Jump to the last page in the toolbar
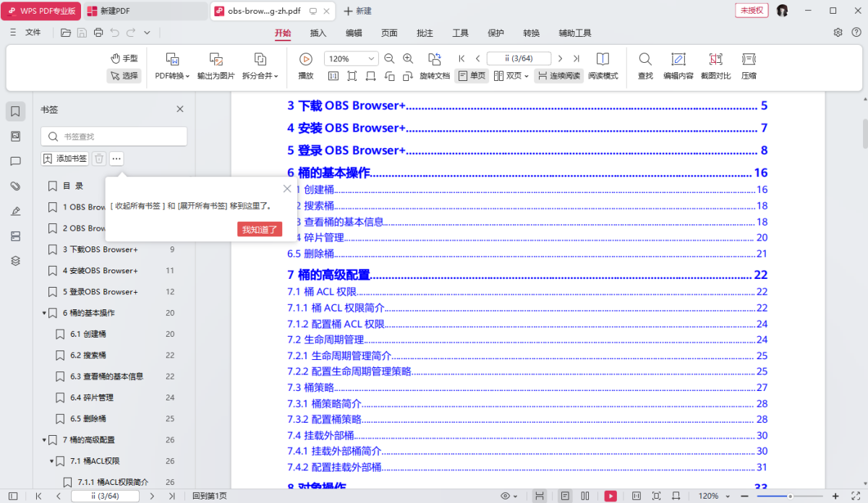The height and width of the screenshot is (503, 868). (576, 59)
